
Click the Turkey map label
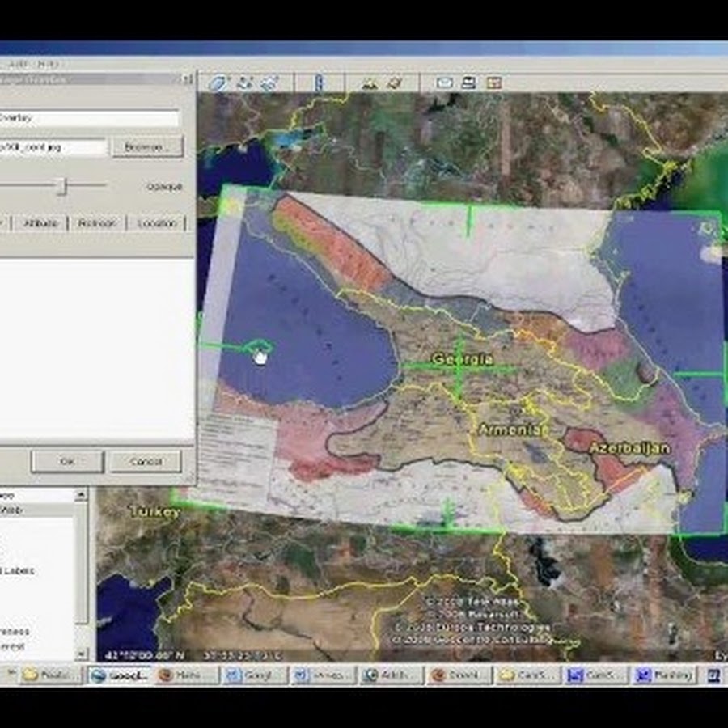[x=155, y=512]
